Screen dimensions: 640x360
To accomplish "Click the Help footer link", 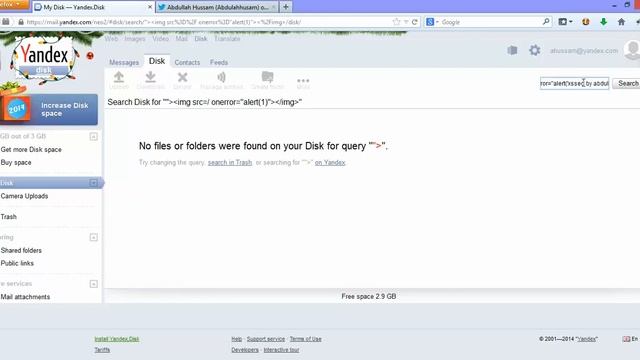I will pos(236,339).
